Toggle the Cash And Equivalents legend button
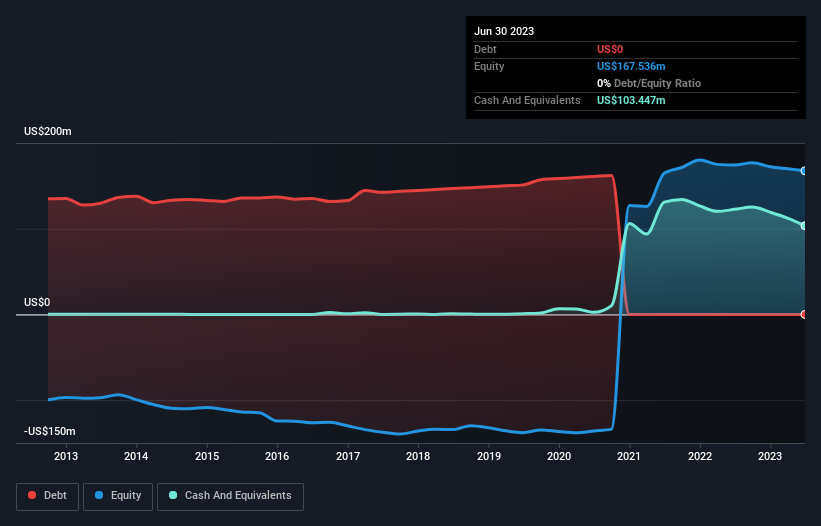821x526 pixels. click(x=230, y=496)
